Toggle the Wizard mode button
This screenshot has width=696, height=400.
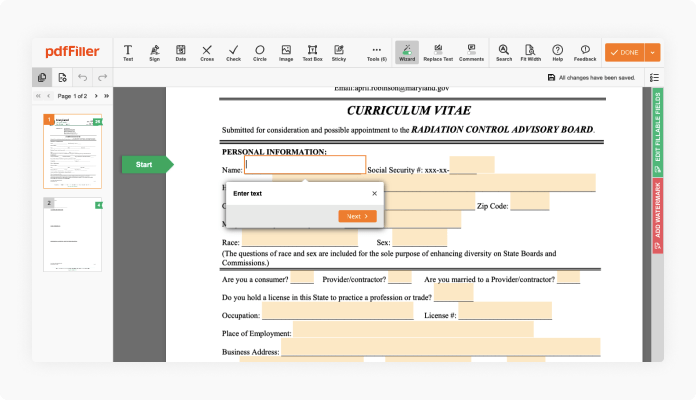pyautogui.click(x=407, y=52)
